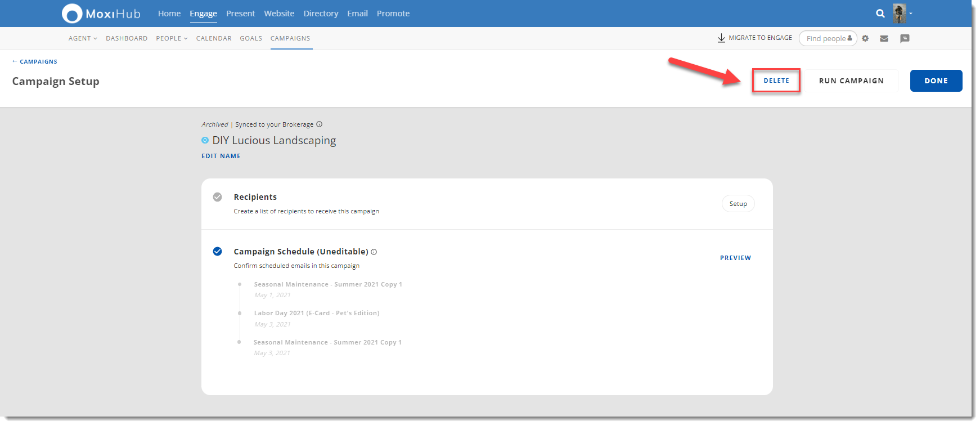Open the chat bubble icon
This screenshot has width=980, height=425.
coord(905,38)
